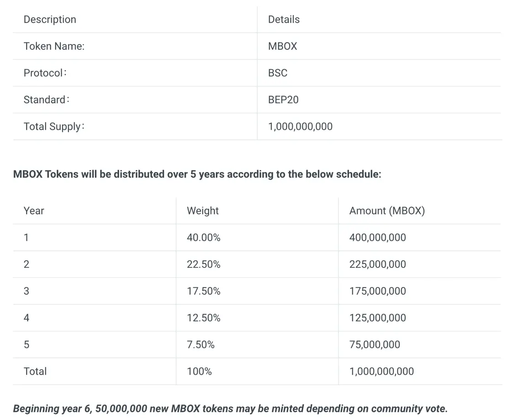
Task: Click the MBOX token name value
Action: (x=282, y=46)
